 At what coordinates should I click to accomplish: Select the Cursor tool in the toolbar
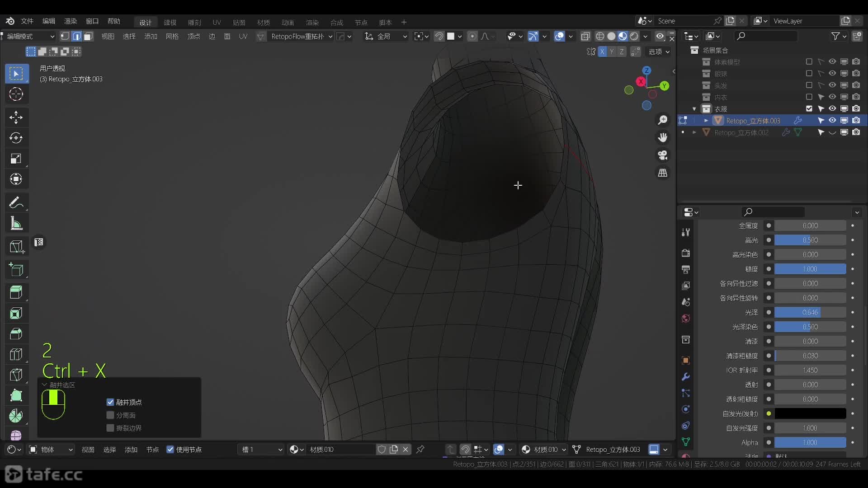click(16, 94)
